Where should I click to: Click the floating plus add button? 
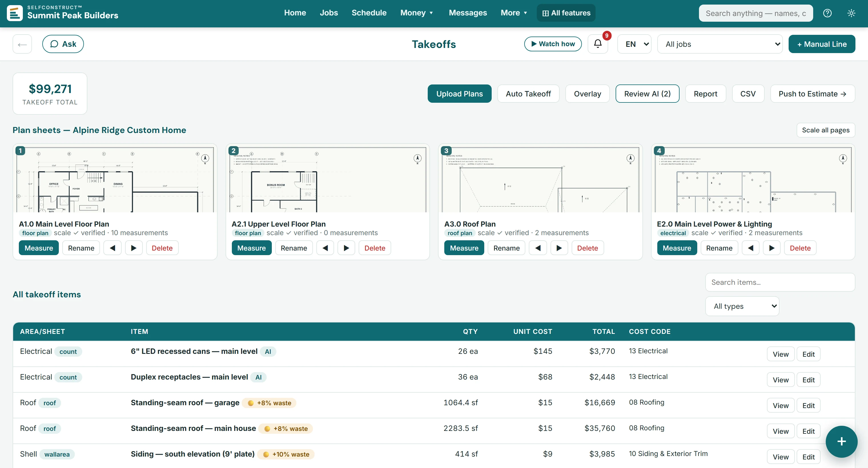click(x=841, y=441)
